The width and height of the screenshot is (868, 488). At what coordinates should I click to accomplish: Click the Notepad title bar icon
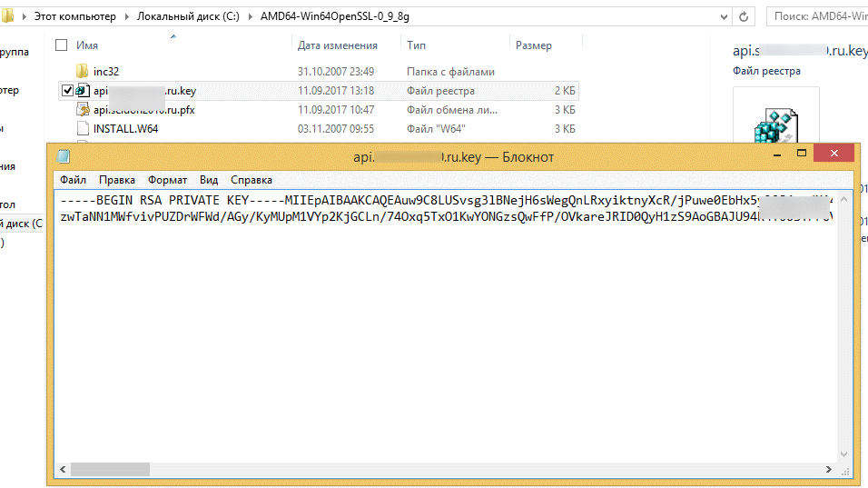[64, 156]
